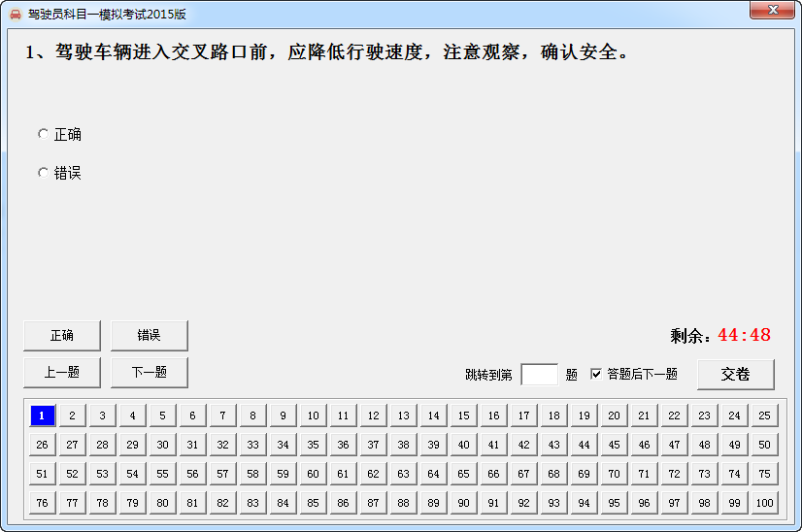Select the 错误 radio option
802x532 pixels.
43,173
